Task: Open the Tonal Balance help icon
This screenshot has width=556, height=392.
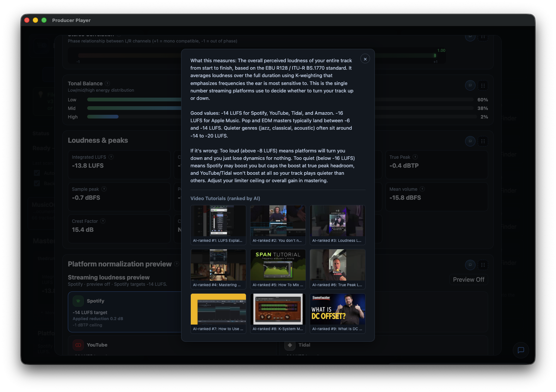Action: 107,83
